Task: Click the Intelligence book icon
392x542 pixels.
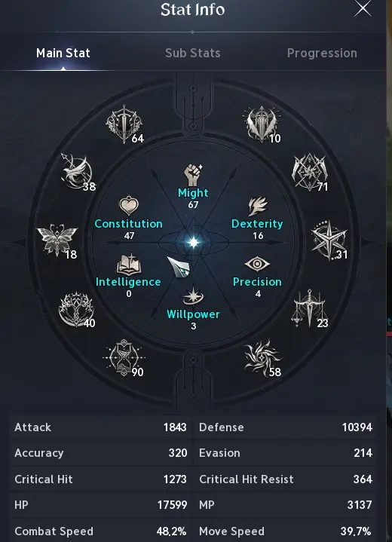Action: click(129, 264)
